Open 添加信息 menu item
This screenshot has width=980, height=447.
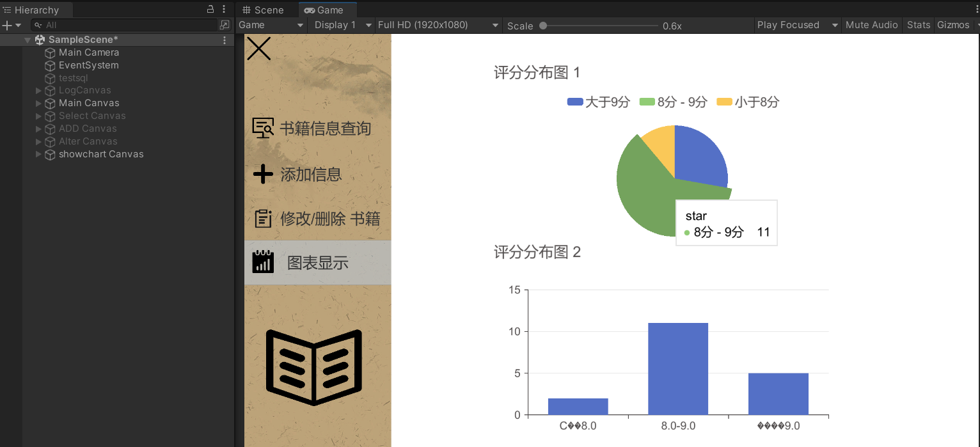317,174
